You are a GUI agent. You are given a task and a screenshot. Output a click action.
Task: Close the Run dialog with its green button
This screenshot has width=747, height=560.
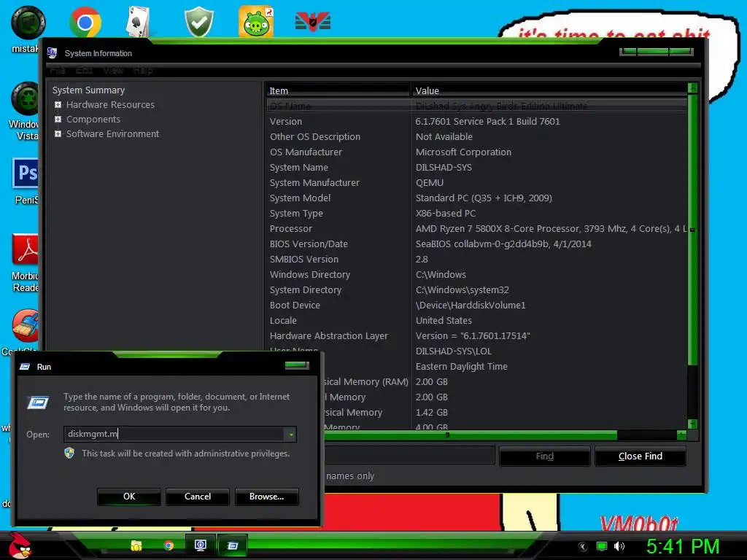tap(297, 365)
